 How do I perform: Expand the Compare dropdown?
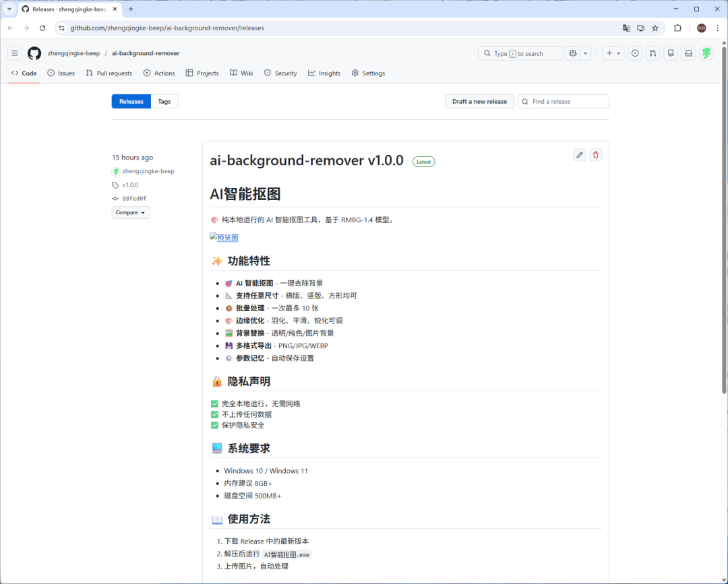(x=131, y=212)
